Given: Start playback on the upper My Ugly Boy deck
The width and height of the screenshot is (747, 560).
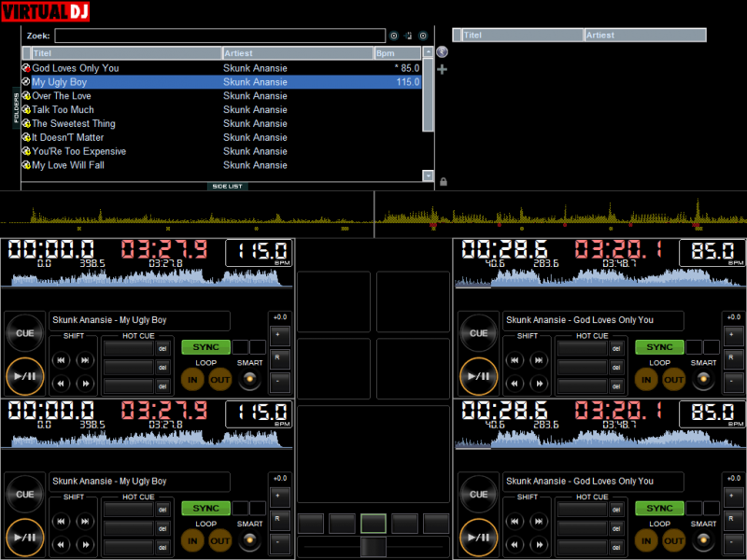Looking at the screenshot, I should coord(25,376).
